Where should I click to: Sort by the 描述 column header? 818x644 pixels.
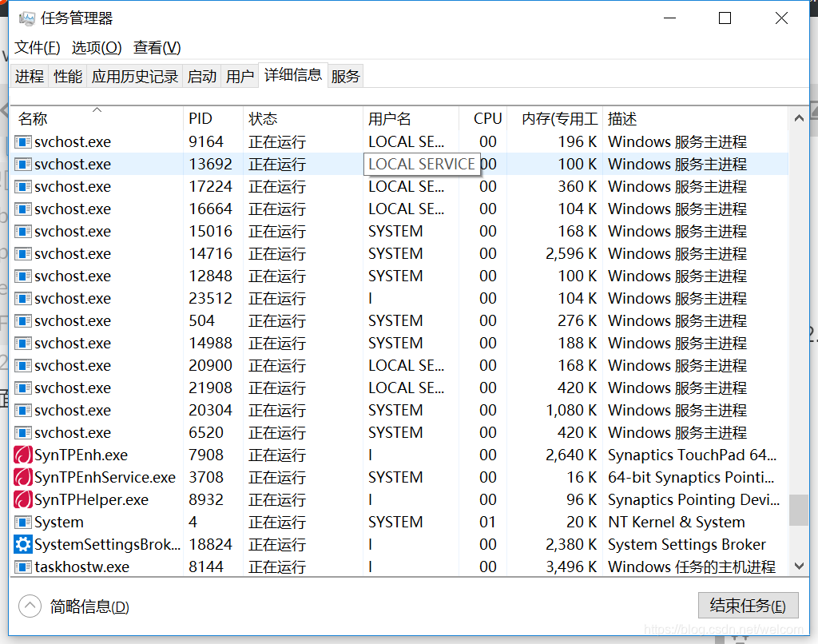(x=696, y=118)
